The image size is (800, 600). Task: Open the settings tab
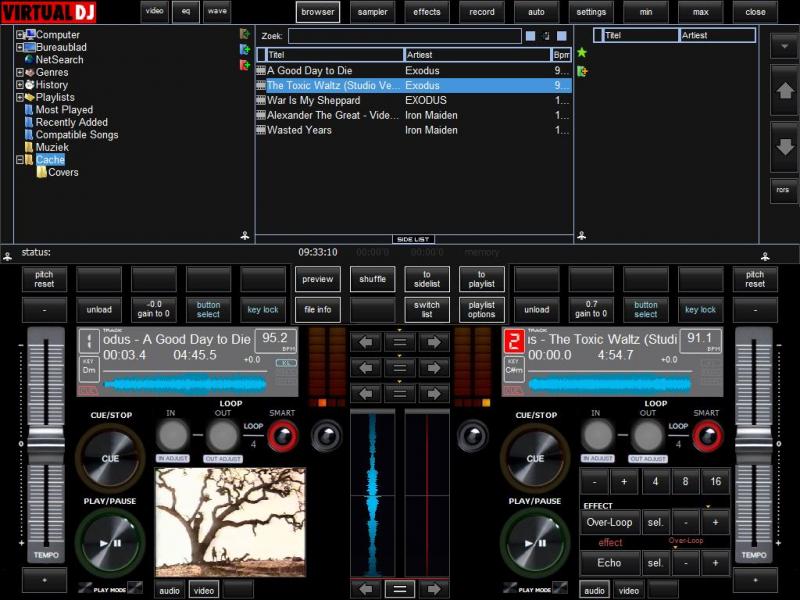(591, 12)
